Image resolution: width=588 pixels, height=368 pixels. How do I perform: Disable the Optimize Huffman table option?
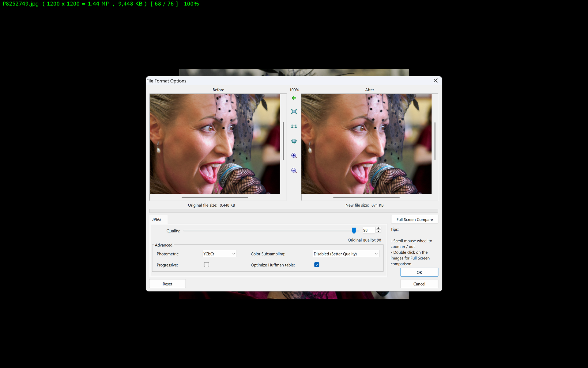click(317, 264)
